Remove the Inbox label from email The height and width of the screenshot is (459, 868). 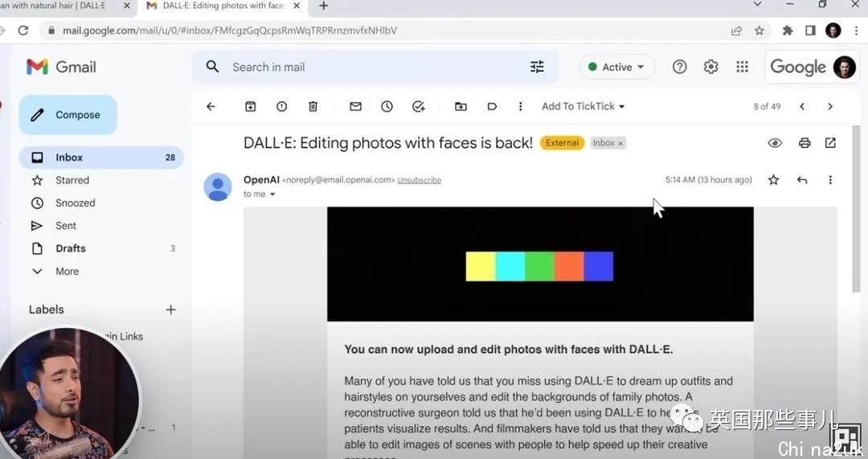[x=620, y=143]
